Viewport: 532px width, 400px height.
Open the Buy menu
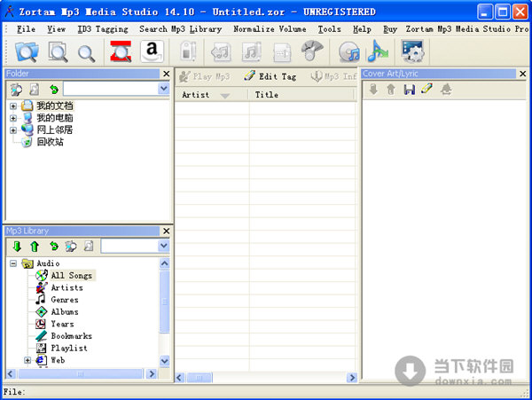(390, 29)
